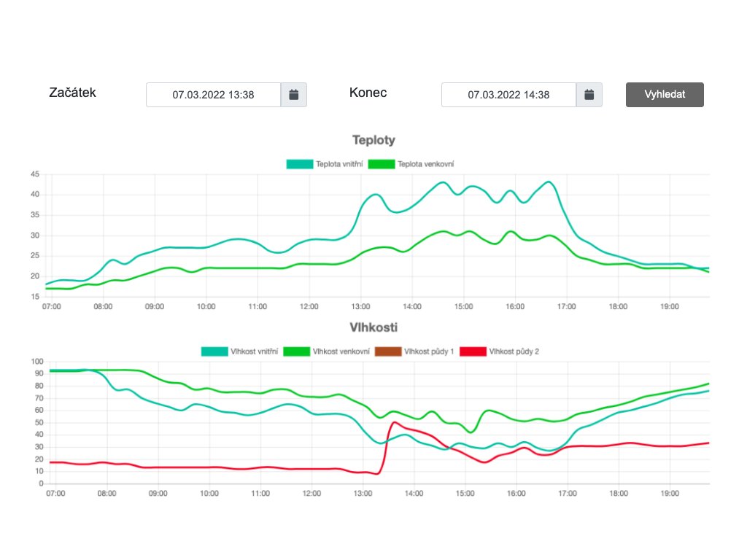Image resolution: width=747 pixels, height=560 pixels.
Task: Click the Teplota vnitřní legend color box
Action: 299,164
